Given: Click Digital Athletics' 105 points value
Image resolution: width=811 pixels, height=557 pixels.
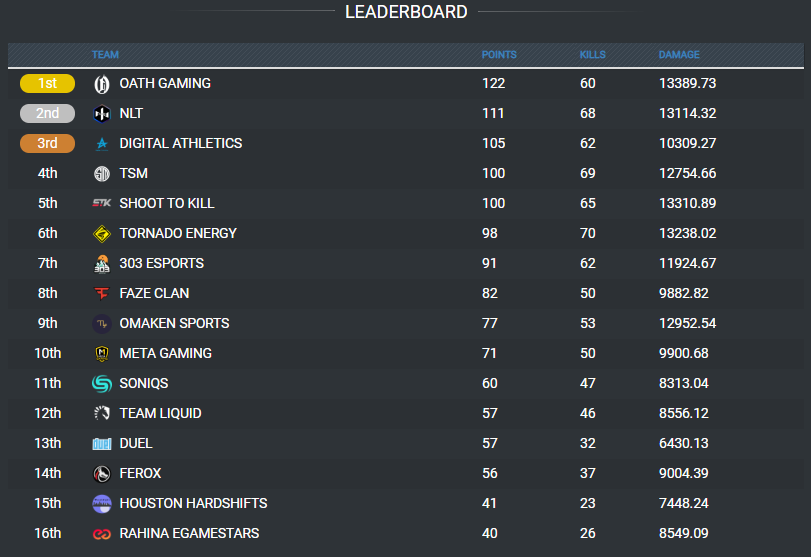Looking at the screenshot, I should [x=493, y=143].
